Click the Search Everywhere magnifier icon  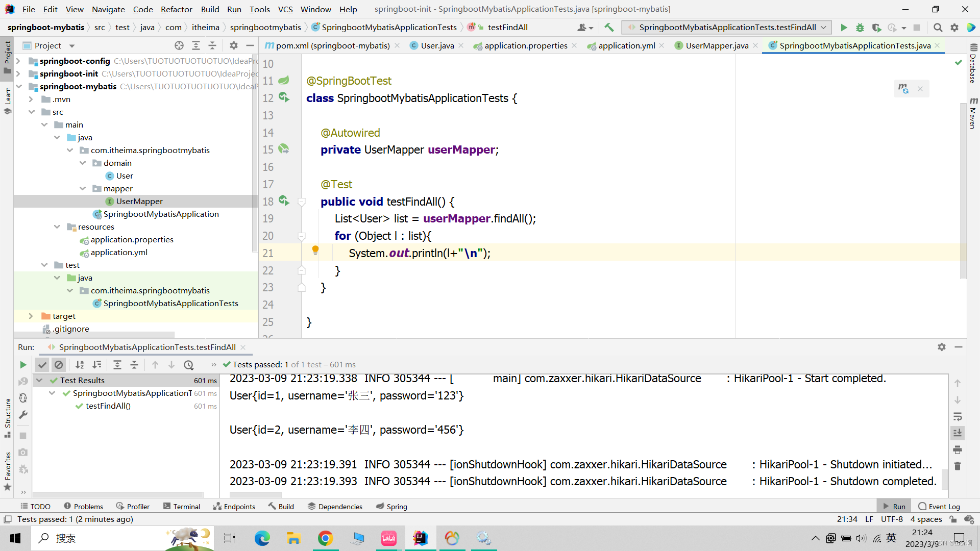pyautogui.click(x=938, y=28)
